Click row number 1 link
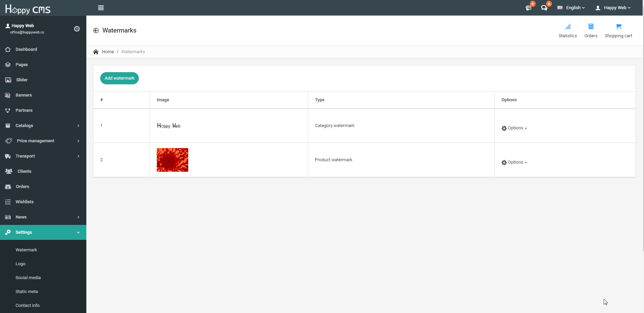The height and width of the screenshot is (313, 644). coord(101,126)
